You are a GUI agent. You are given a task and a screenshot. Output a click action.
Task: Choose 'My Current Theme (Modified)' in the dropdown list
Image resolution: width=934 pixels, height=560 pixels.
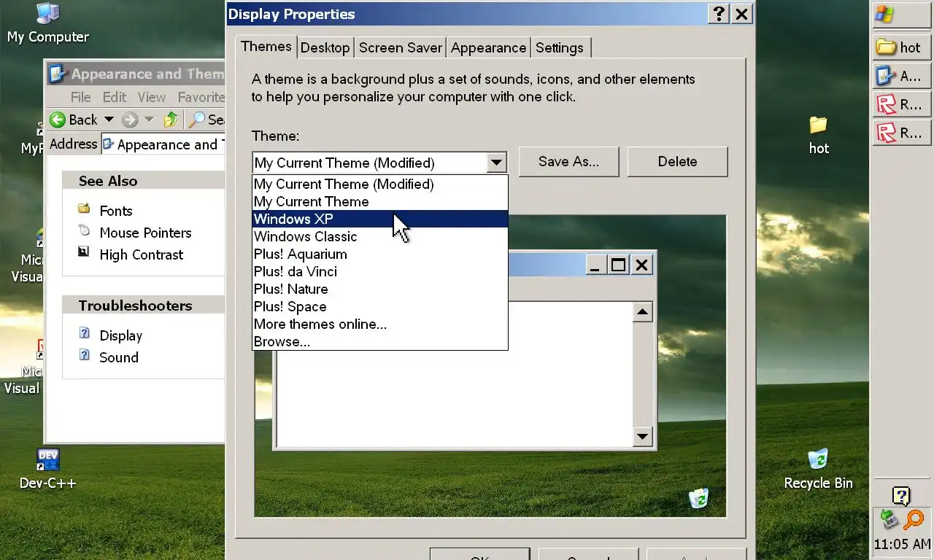pos(379,184)
